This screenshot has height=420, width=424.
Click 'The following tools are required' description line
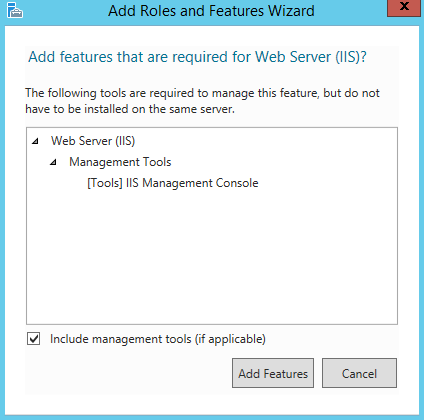click(202, 93)
